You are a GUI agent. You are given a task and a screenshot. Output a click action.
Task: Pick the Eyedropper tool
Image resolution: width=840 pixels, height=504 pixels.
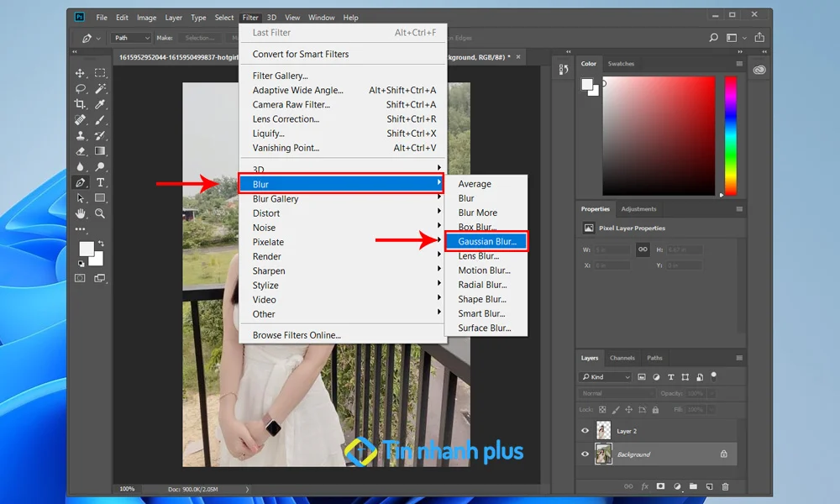(100, 104)
